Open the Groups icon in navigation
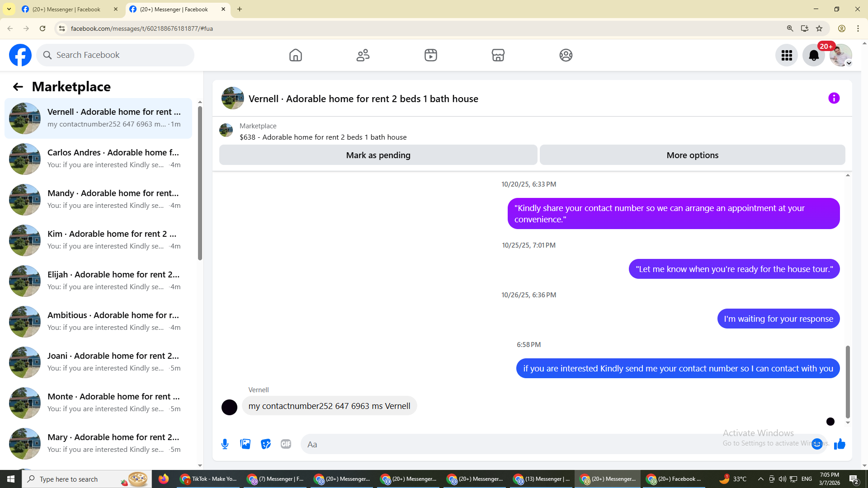The image size is (868, 488). [x=566, y=55]
